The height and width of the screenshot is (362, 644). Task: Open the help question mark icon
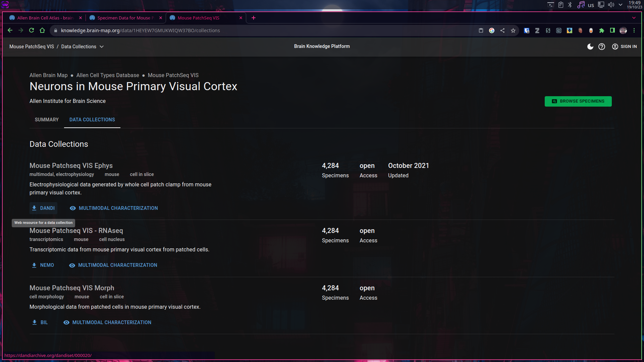click(x=602, y=47)
